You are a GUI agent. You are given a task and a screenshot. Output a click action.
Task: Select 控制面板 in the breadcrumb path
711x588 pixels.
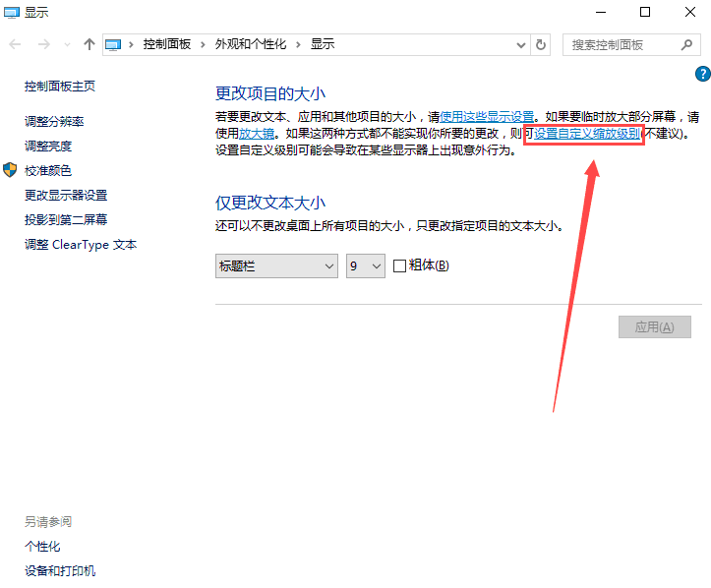(x=167, y=44)
